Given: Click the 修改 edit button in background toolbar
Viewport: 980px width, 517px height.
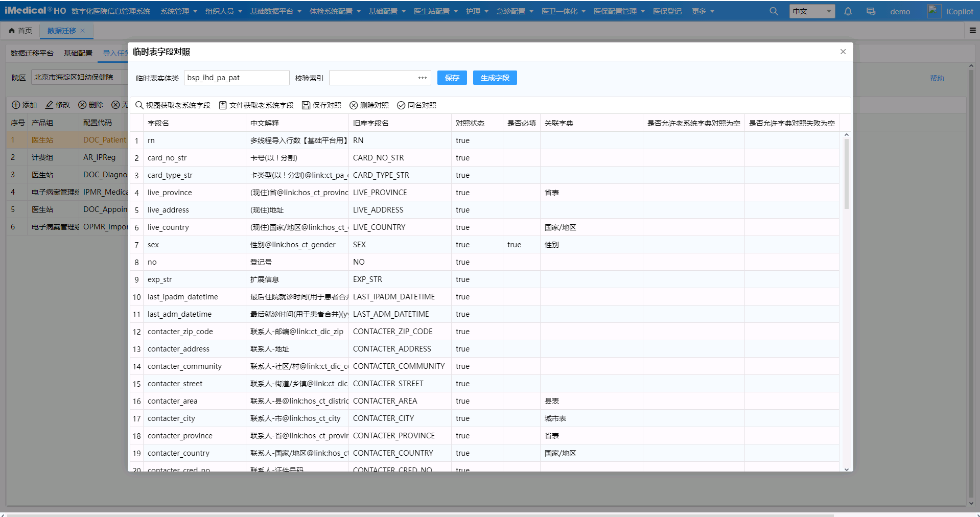Looking at the screenshot, I should pos(58,105).
